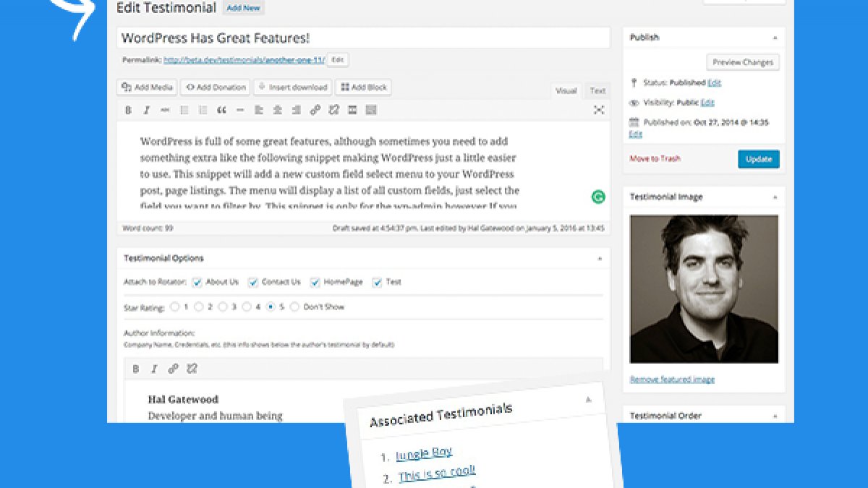Insert a numbered list

point(203,110)
